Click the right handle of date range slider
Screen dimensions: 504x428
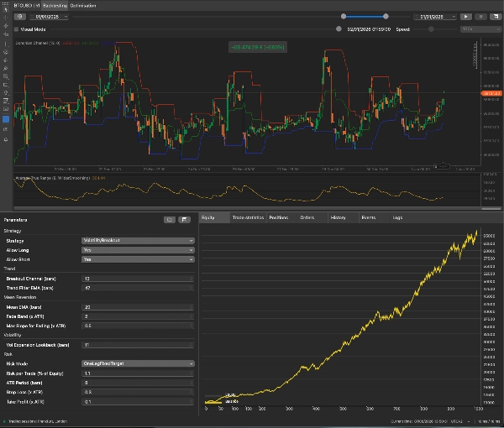click(386, 17)
